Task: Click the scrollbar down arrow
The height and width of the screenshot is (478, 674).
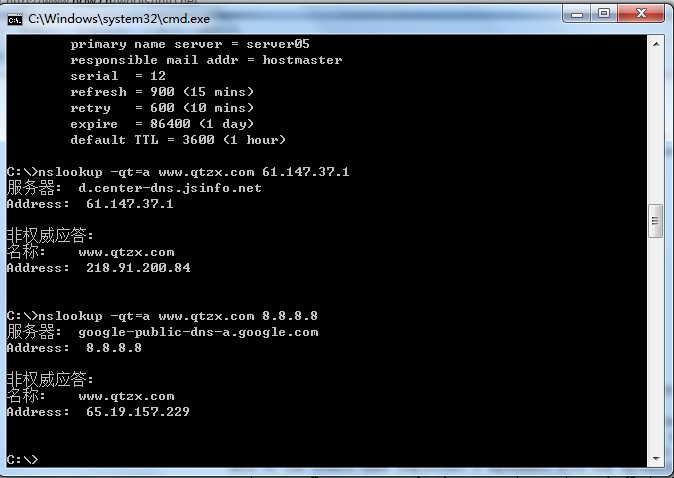Action: 656,459
